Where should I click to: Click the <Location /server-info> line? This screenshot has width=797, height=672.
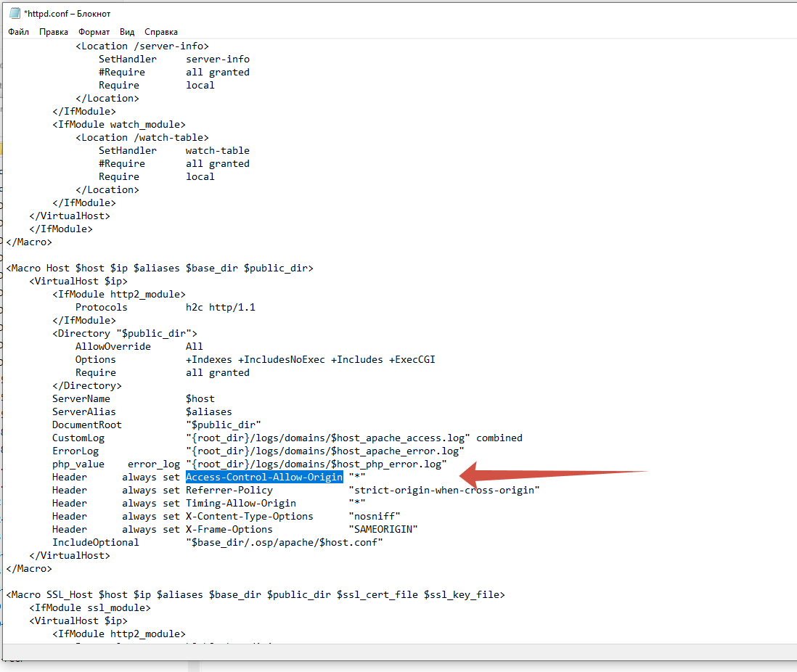tap(142, 46)
